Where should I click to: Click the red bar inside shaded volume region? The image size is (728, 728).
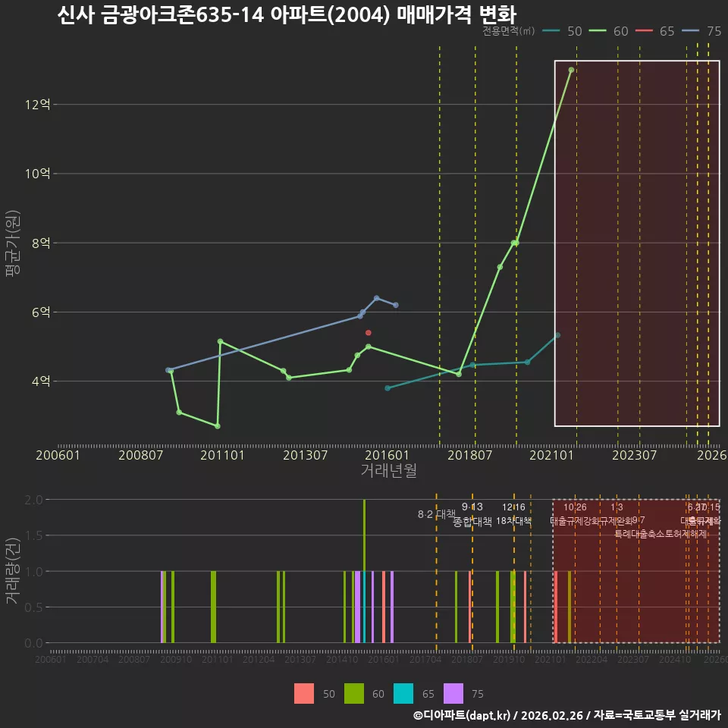coord(556,607)
